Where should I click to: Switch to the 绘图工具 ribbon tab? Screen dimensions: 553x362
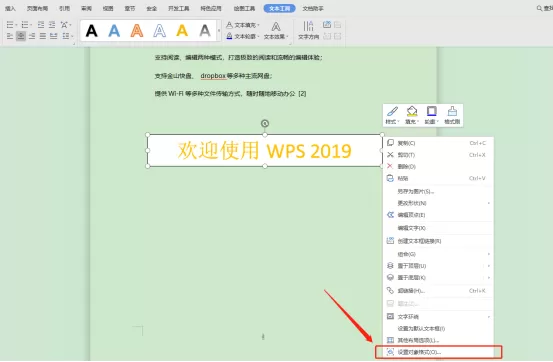coord(244,8)
